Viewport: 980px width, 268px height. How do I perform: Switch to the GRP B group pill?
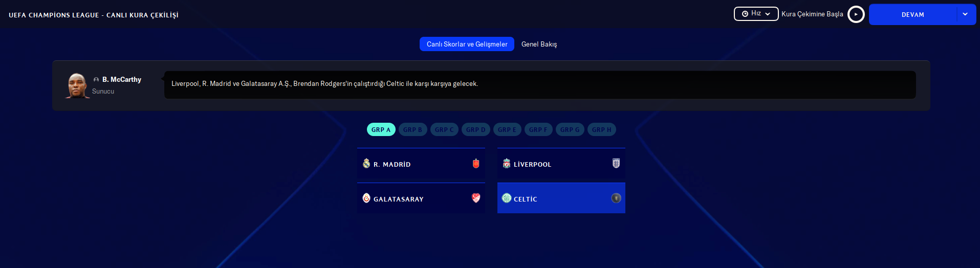click(412, 130)
